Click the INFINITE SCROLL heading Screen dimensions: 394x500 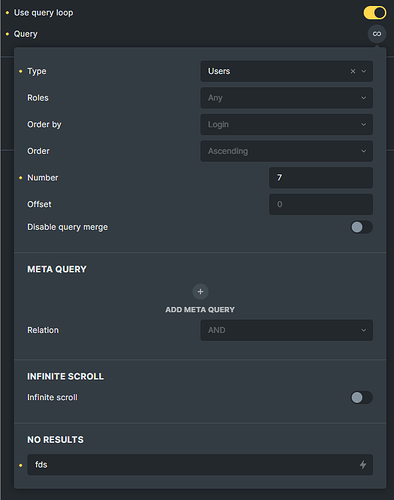tap(65, 377)
